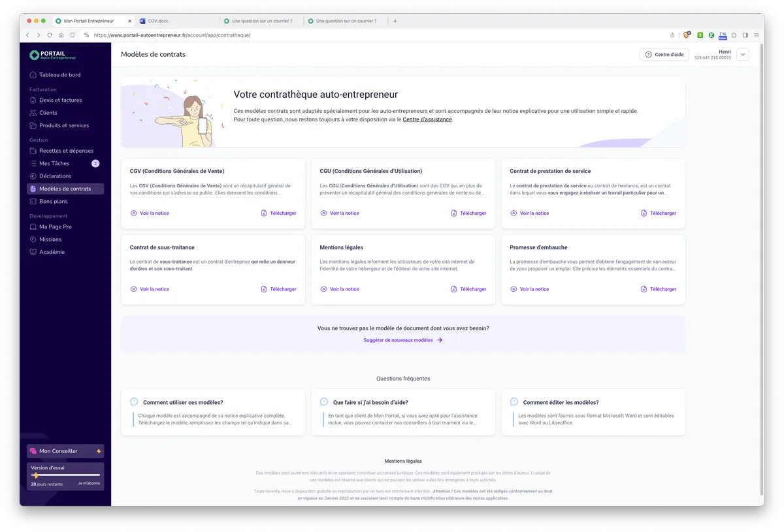The width and height of the screenshot is (784, 532).
Task: Reload the page in browser toolbar
Action: pos(50,35)
